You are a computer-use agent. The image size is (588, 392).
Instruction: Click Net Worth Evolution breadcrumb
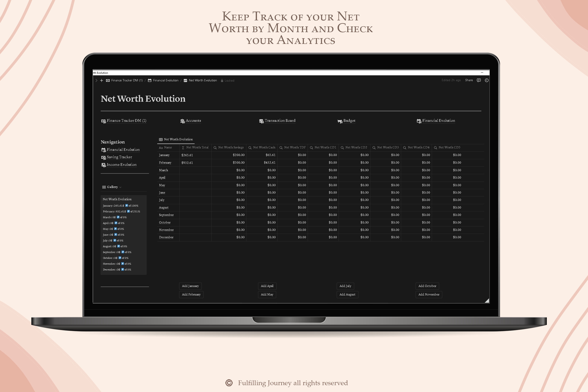pyautogui.click(x=200, y=81)
